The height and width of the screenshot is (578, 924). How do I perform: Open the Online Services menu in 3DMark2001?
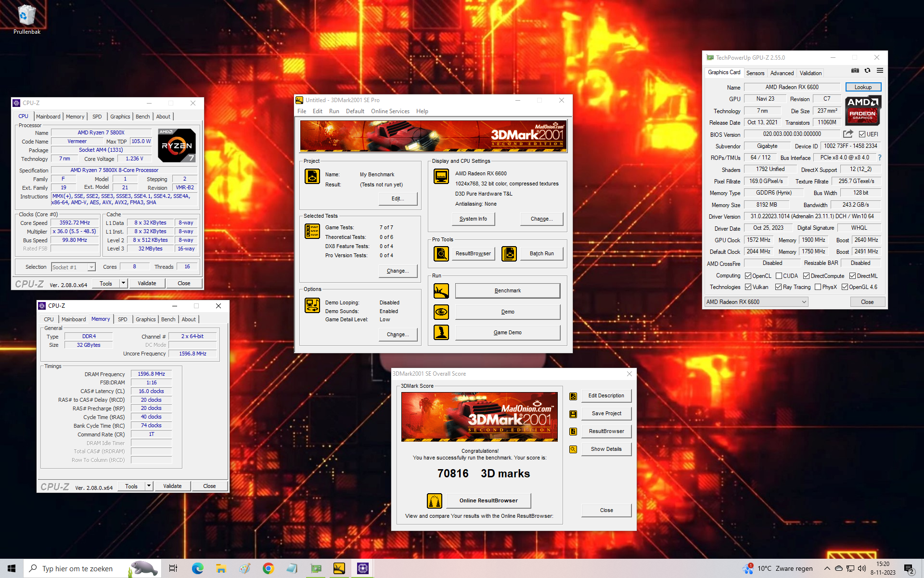390,111
